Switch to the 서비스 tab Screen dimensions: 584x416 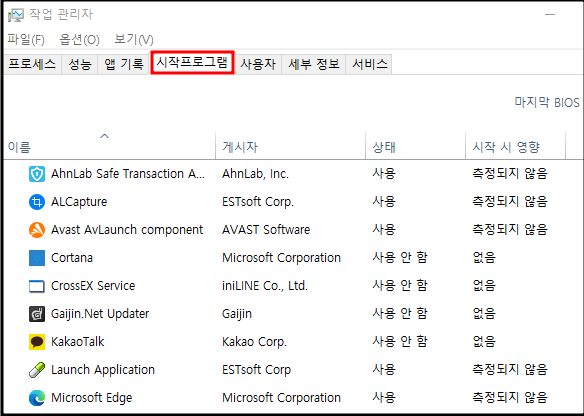(369, 64)
